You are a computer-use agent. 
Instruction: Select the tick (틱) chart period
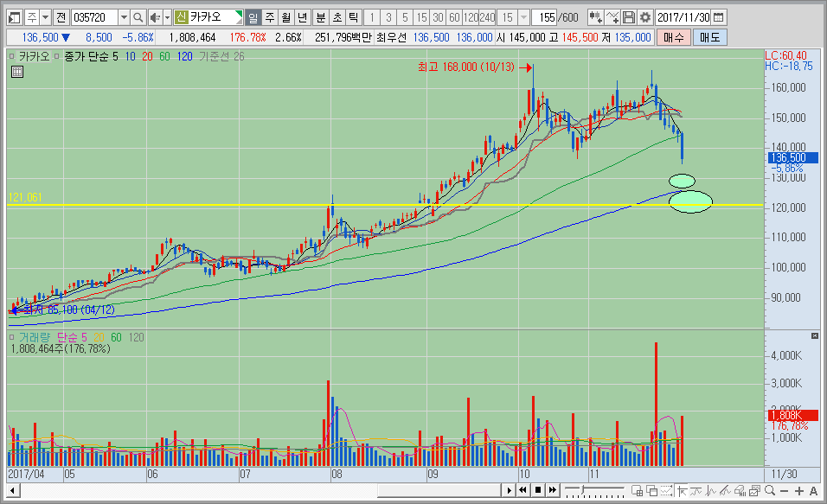353,17
